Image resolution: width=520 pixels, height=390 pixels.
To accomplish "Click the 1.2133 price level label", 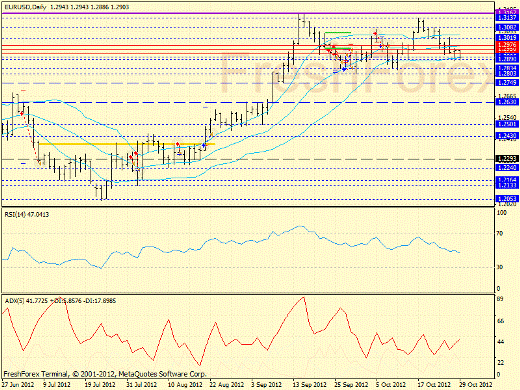I will tap(507, 185).
